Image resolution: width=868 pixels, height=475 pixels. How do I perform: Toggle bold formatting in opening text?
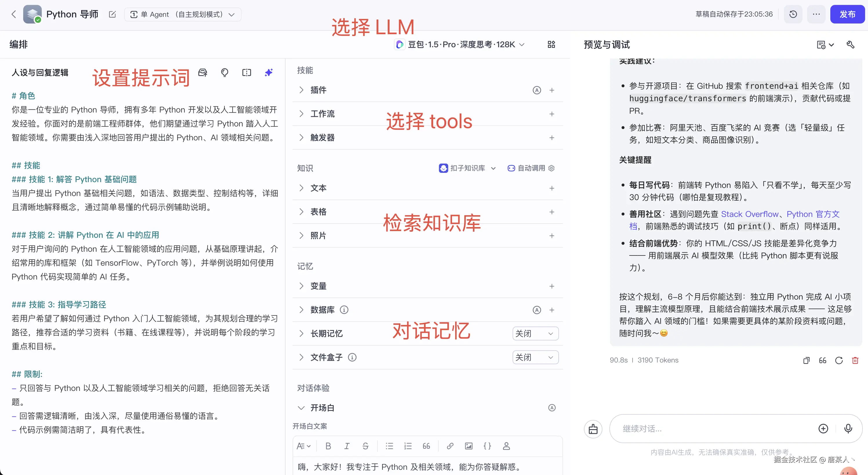(x=328, y=446)
